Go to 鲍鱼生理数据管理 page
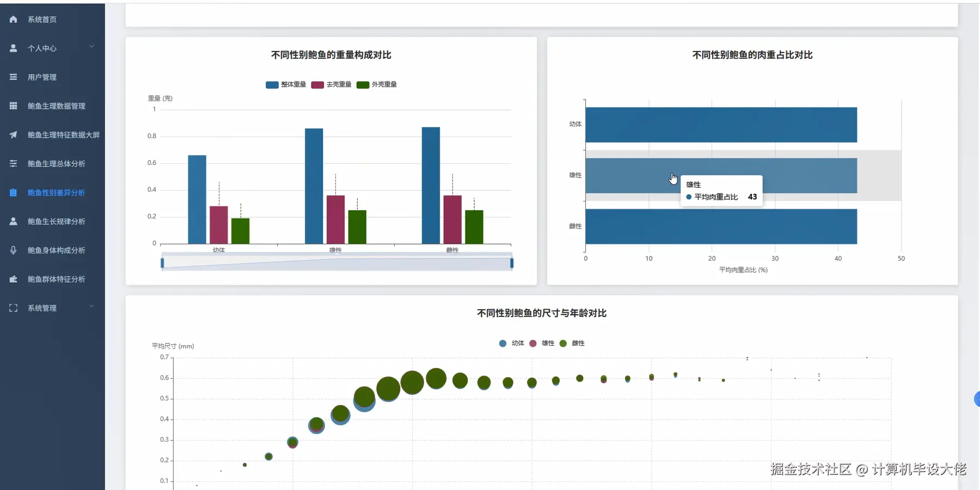Viewport: 980px width, 490px height. pyautogui.click(x=52, y=106)
